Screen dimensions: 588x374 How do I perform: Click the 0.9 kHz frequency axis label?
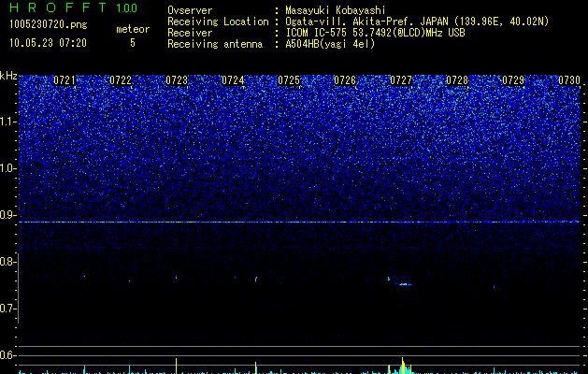pos(7,215)
